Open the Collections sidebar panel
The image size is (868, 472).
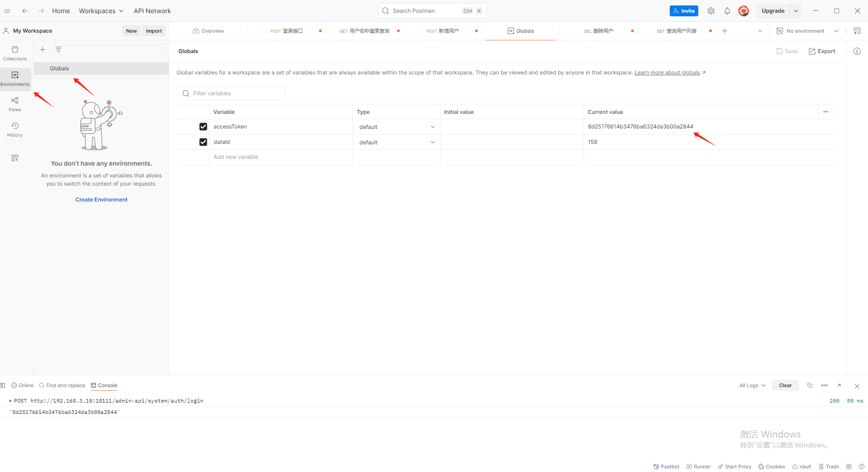[15, 53]
